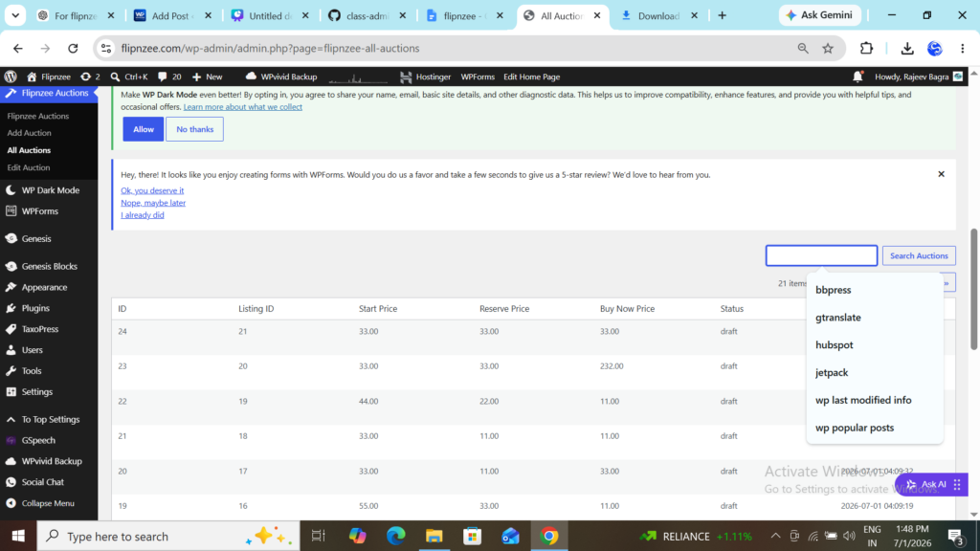Choose wp popular posts suggestion
The image size is (980, 551).
click(x=875, y=428)
